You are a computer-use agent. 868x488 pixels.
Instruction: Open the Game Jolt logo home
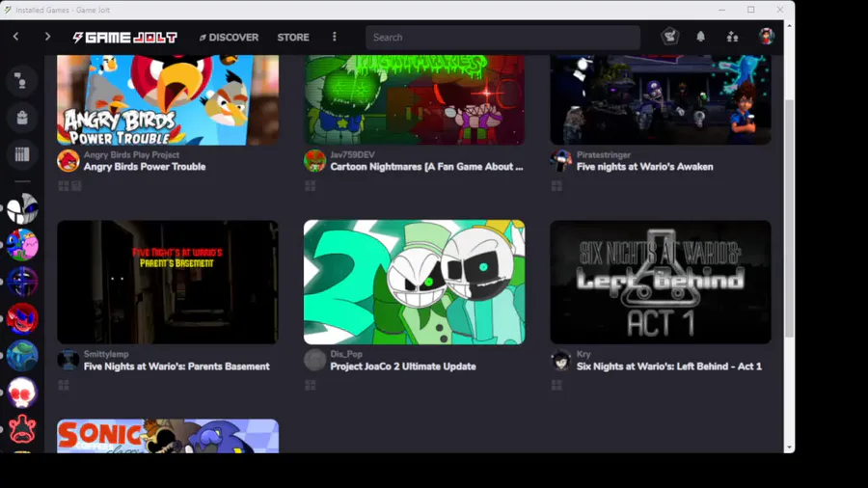(125, 37)
